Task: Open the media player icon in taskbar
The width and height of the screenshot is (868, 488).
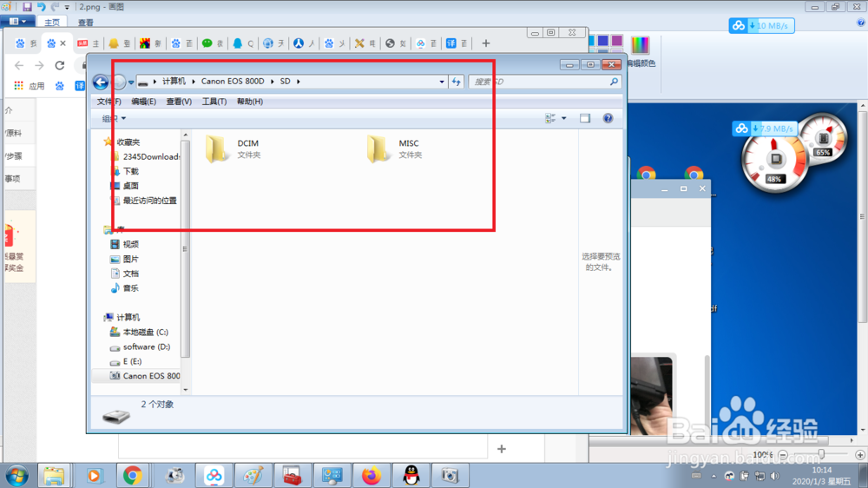Action: tap(93, 476)
